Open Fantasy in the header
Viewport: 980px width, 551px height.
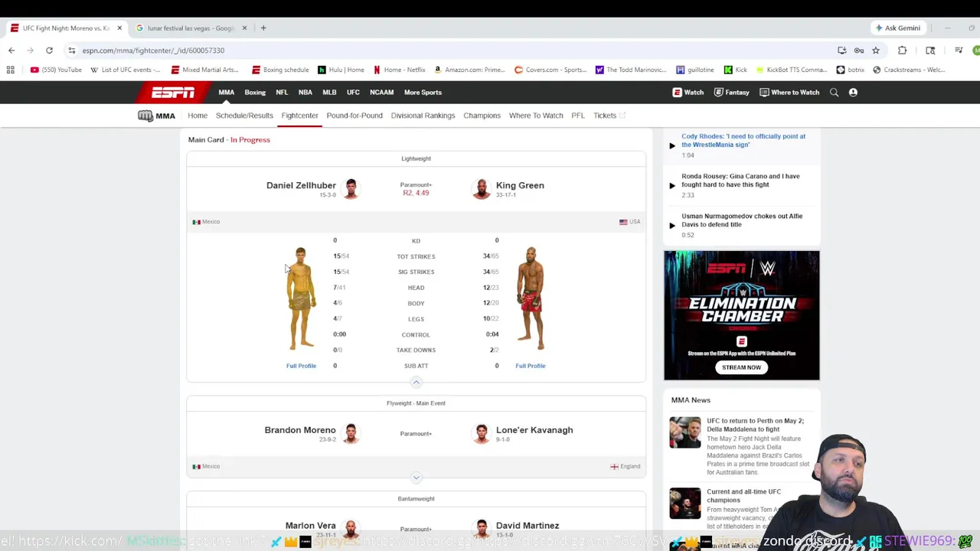(731, 93)
